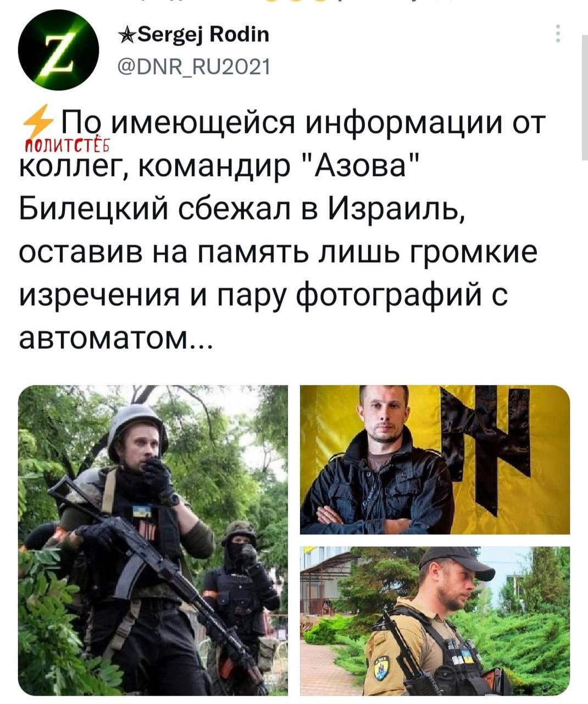The width and height of the screenshot is (588, 704).
Task: Open the photo of man in black cap
Action: point(435,621)
